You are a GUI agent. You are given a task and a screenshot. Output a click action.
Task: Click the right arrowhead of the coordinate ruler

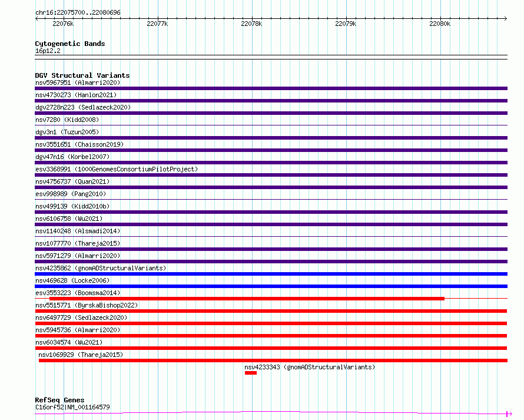click(506, 18)
